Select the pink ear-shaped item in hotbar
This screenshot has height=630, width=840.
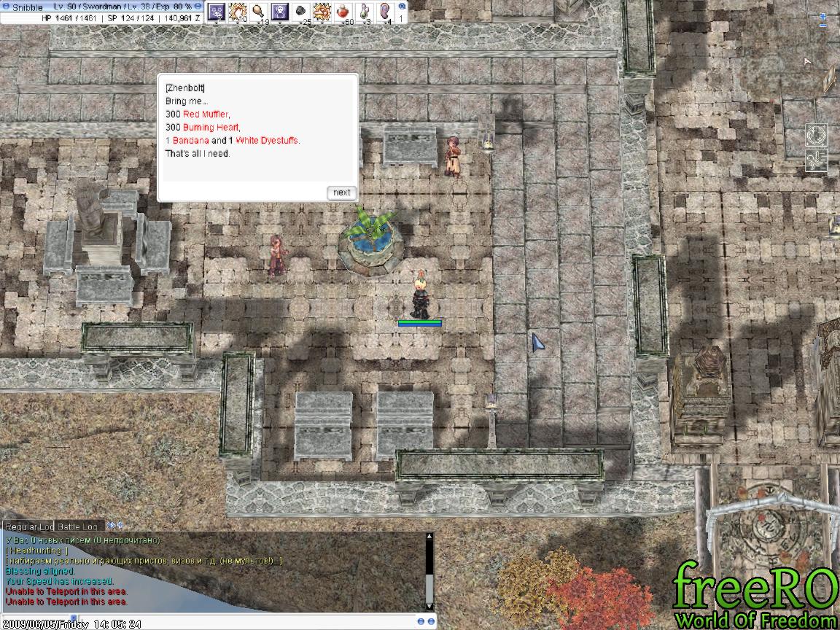(386, 11)
